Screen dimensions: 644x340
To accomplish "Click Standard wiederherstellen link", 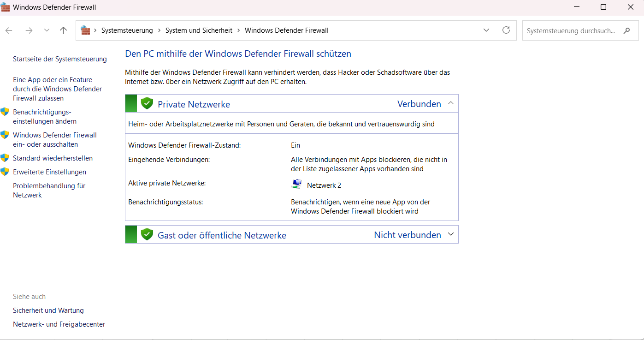I will (x=53, y=158).
